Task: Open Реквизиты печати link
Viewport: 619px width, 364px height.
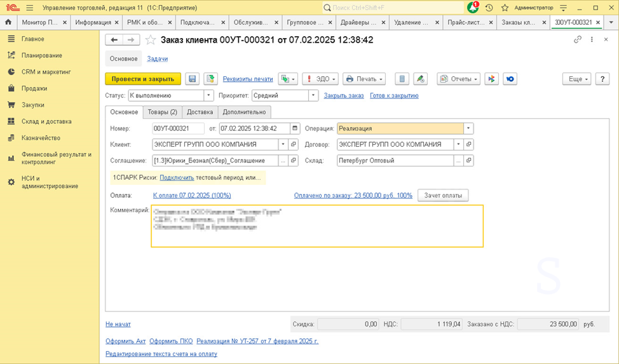Action: point(248,79)
